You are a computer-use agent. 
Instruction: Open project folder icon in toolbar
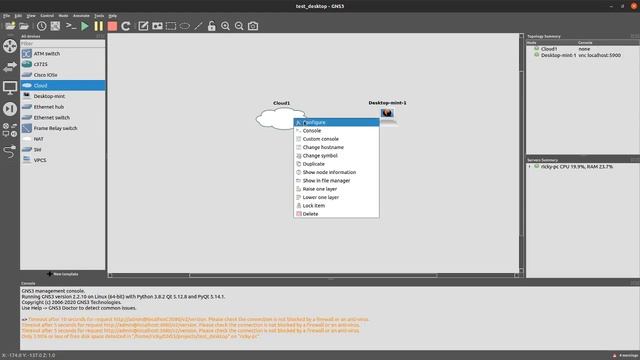tap(24, 26)
